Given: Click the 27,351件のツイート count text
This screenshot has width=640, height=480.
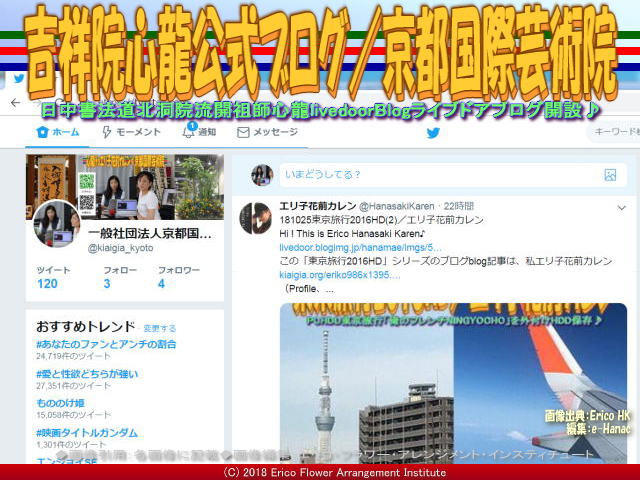Looking at the screenshot, I should pos(73,386).
